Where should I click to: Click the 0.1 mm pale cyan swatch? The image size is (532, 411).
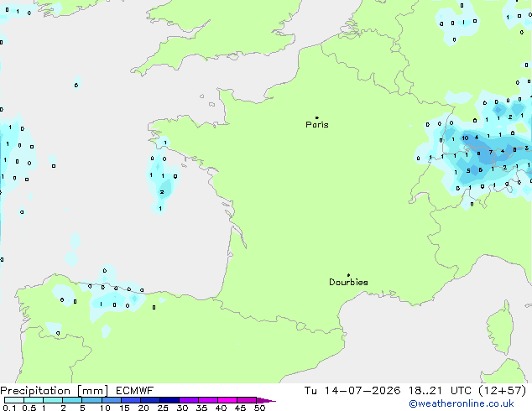coord(14,400)
